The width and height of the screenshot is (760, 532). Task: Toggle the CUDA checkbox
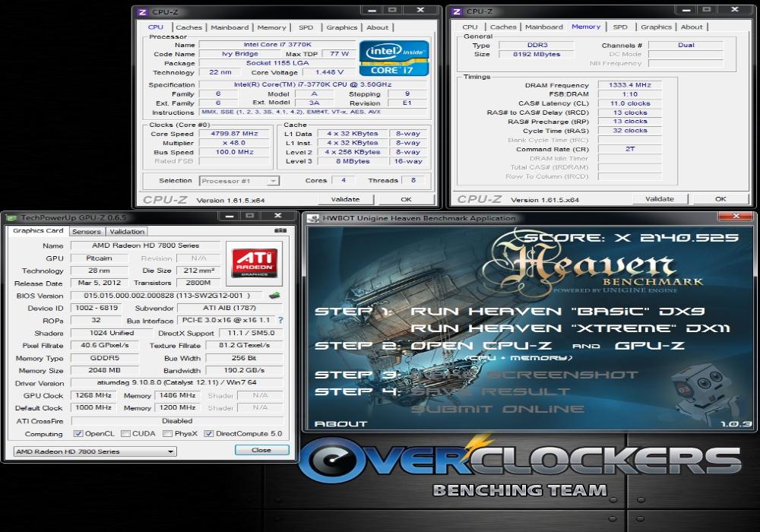click(x=125, y=434)
